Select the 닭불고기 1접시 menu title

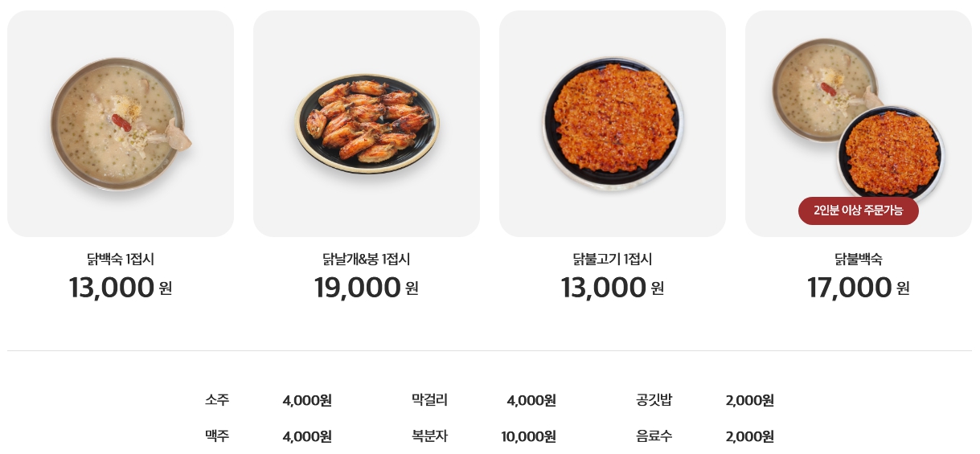click(613, 260)
